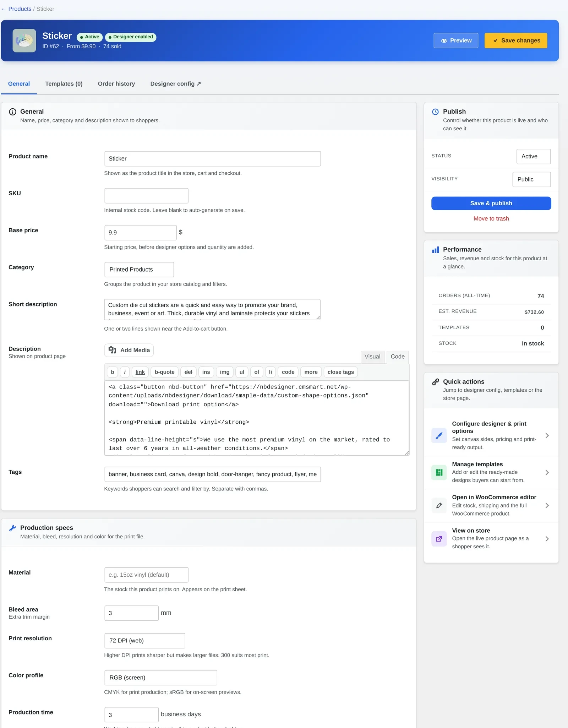This screenshot has width=568, height=728.
Task: Click the Quick actions link icon
Action: [435, 382]
